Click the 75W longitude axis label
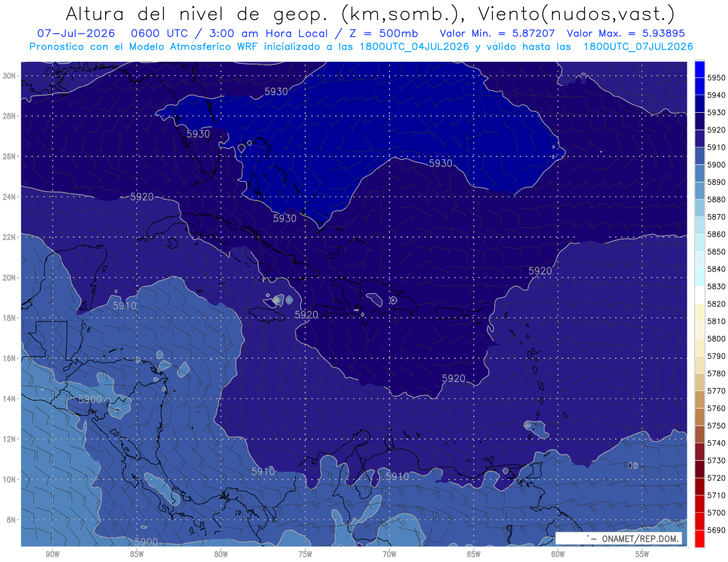728x562 pixels. click(305, 554)
